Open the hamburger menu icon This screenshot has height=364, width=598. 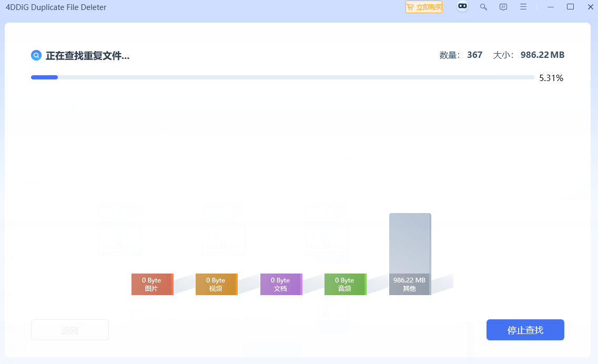click(523, 7)
